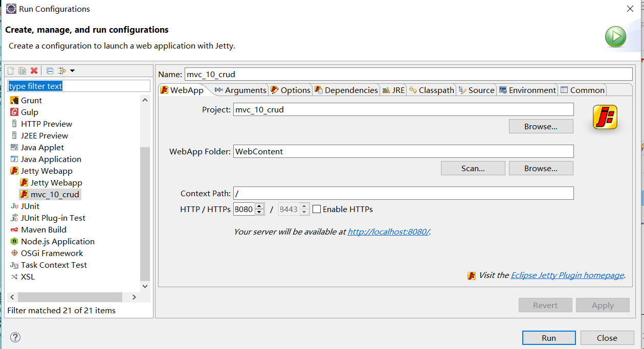The width and height of the screenshot is (644, 349).
Task: Increase the HTTPs port with its stepper
Action: click(304, 206)
